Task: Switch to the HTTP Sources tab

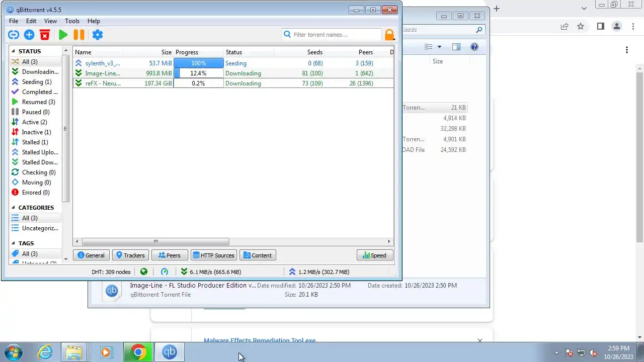Action: click(x=213, y=255)
